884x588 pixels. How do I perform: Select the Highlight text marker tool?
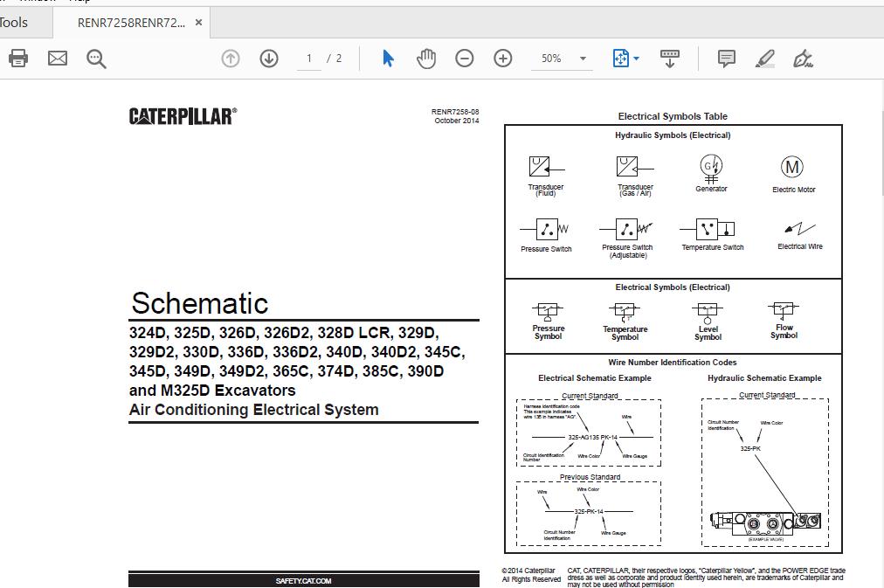click(765, 58)
